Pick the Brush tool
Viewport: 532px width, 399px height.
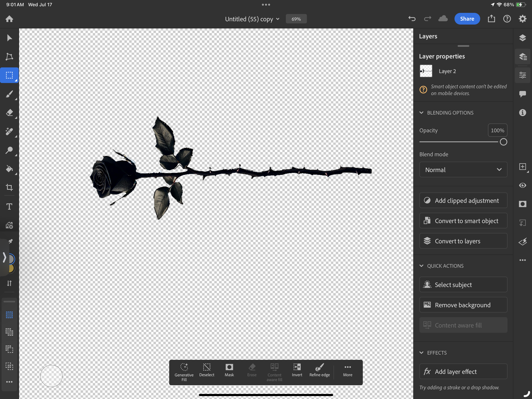(x=9, y=94)
